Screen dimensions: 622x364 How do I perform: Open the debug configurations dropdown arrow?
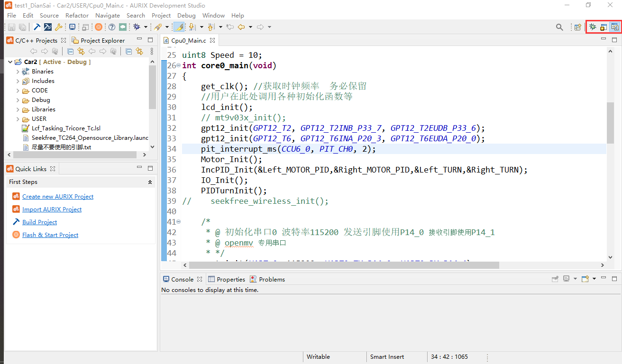pyautogui.click(x=145, y=27)
